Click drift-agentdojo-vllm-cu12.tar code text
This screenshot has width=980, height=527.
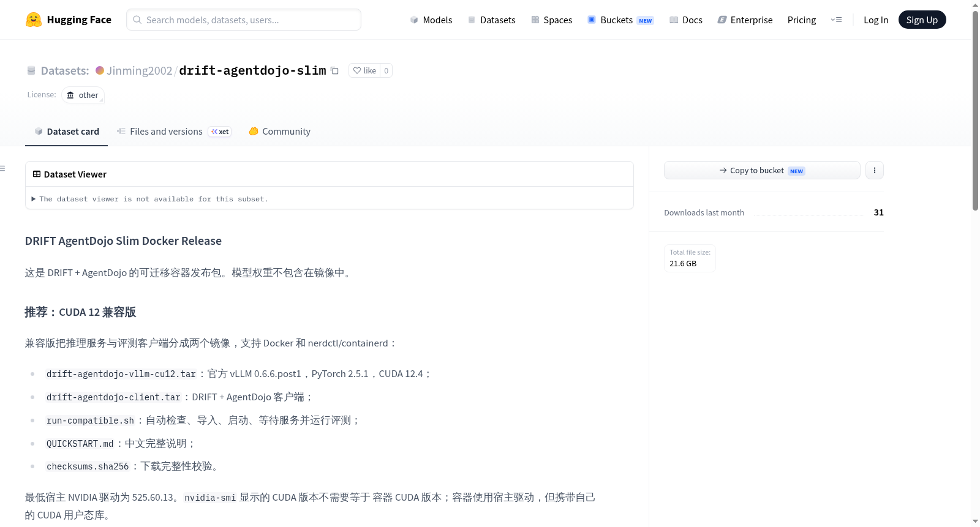[121, 374]
